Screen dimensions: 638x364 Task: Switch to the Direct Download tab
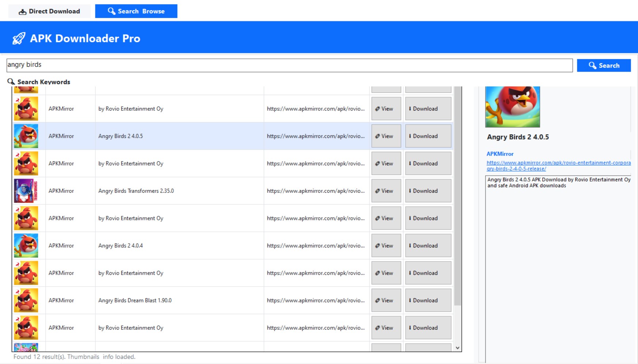click(49, 11)
